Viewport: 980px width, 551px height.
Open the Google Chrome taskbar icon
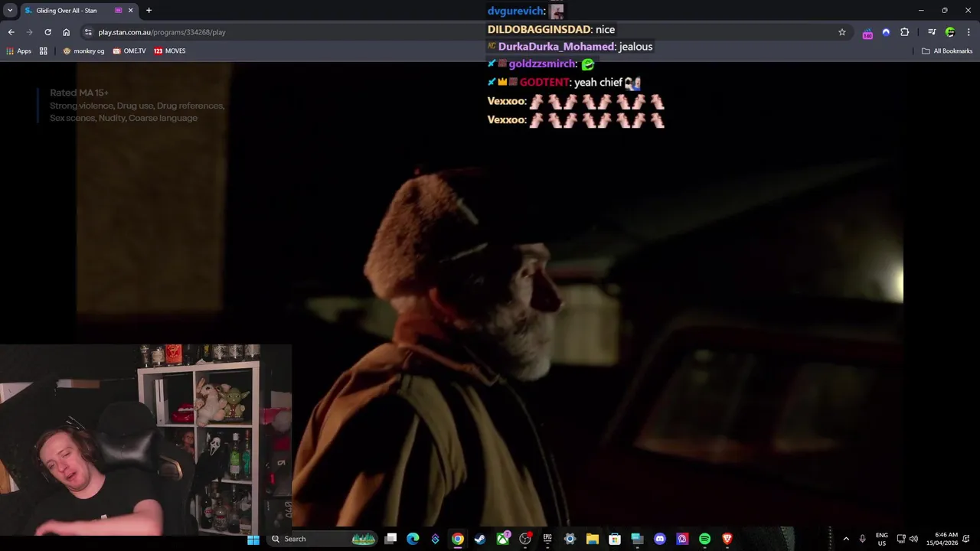457,539
